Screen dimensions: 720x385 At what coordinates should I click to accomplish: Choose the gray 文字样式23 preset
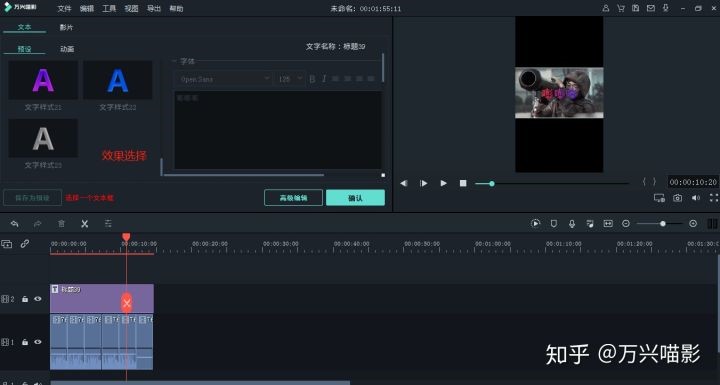[43, 139]
